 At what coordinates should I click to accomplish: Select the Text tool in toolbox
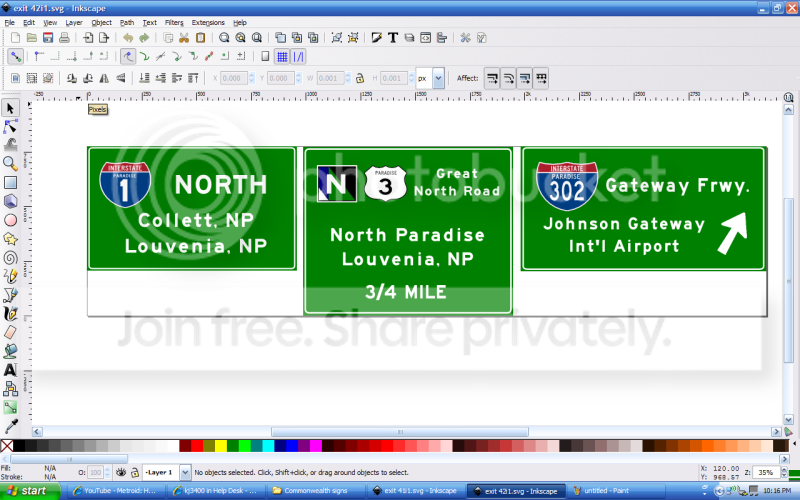(x=10, y=369)
